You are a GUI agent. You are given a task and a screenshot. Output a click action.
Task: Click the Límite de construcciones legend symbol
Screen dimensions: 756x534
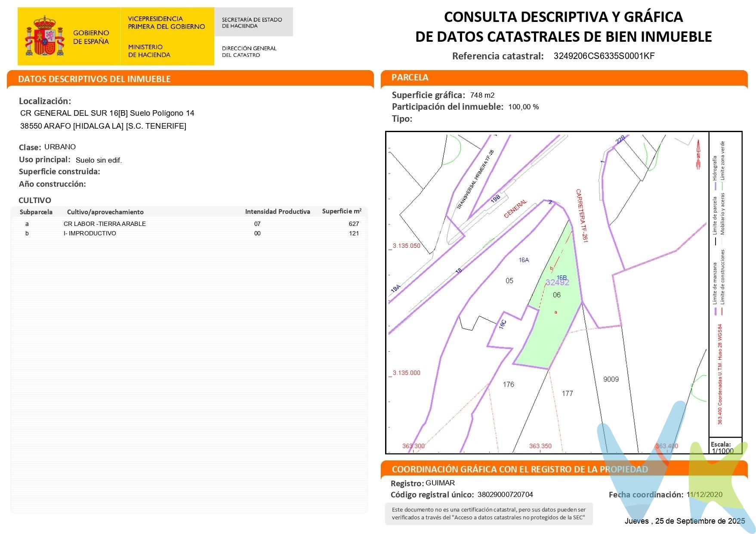[x=722, y=312]
